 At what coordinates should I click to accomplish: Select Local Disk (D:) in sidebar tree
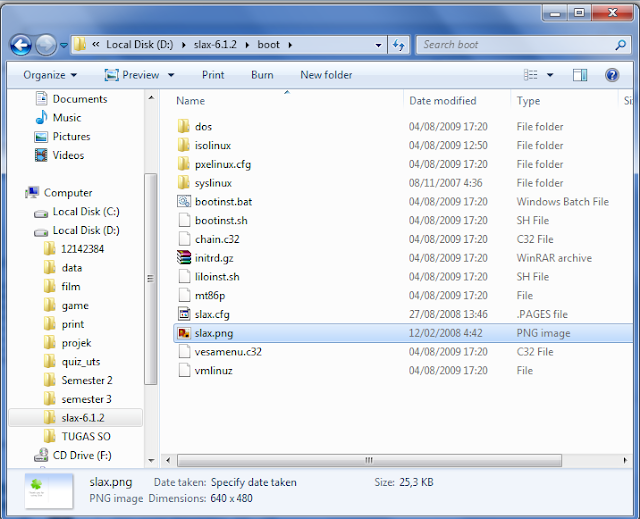[77, 230]
